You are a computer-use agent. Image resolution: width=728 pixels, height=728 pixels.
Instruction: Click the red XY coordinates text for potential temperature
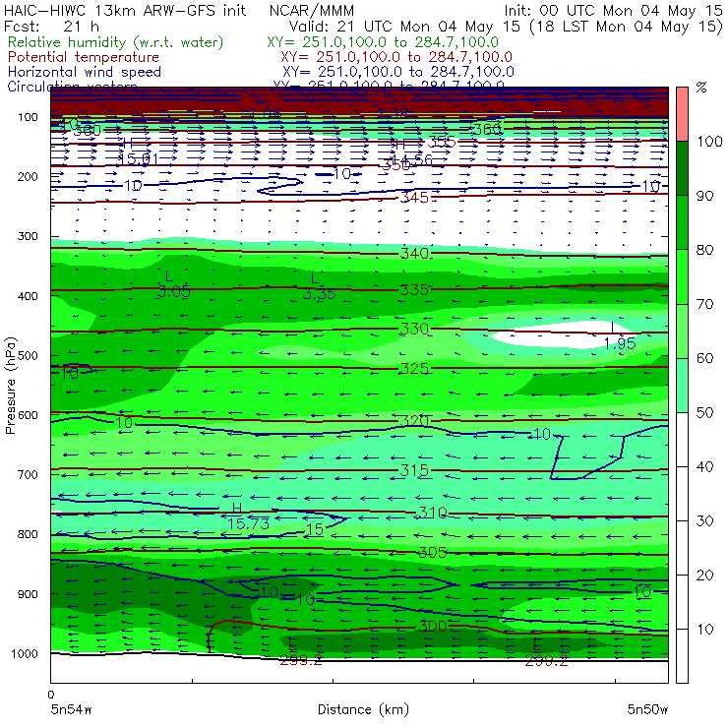tap(396, 57)
